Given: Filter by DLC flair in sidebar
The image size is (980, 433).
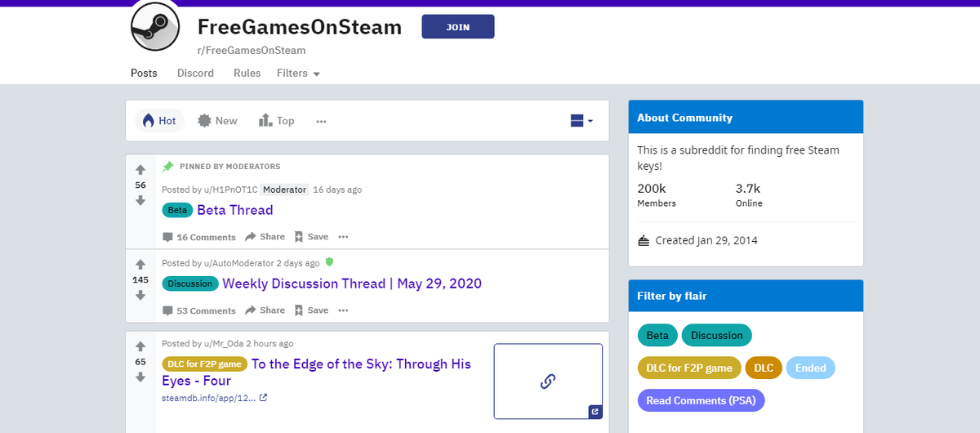Looking at the screenshot, I should click(x=764, y=368).
